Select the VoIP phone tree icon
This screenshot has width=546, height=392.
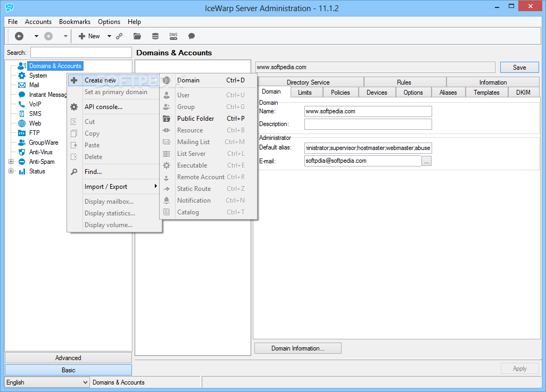[22, 104]
